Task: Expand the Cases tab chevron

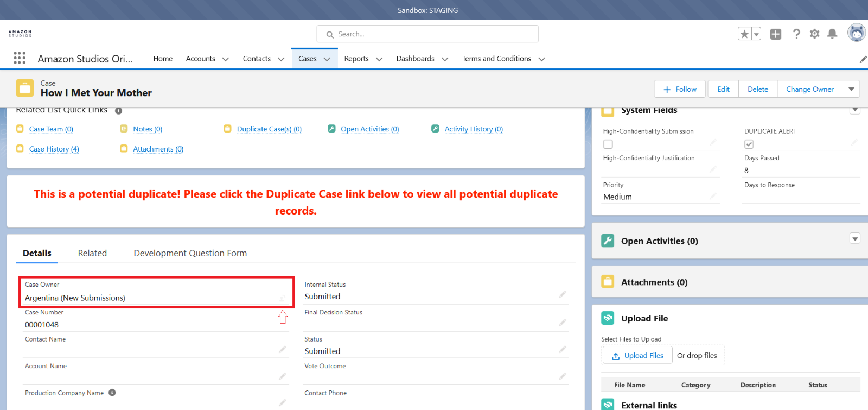Action: click(x=327, y=59)
